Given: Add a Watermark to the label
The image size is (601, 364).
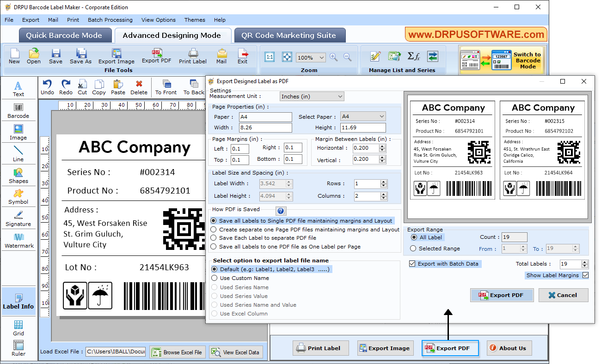Looking at the screenshot, I should pos(18,240).
